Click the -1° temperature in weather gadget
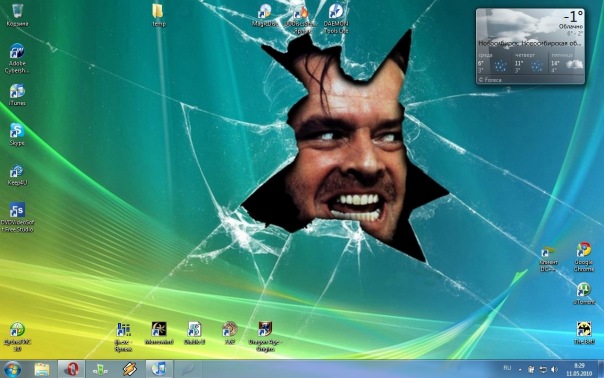This screenshot has width=604, height=378. click(x=573, y=16)
